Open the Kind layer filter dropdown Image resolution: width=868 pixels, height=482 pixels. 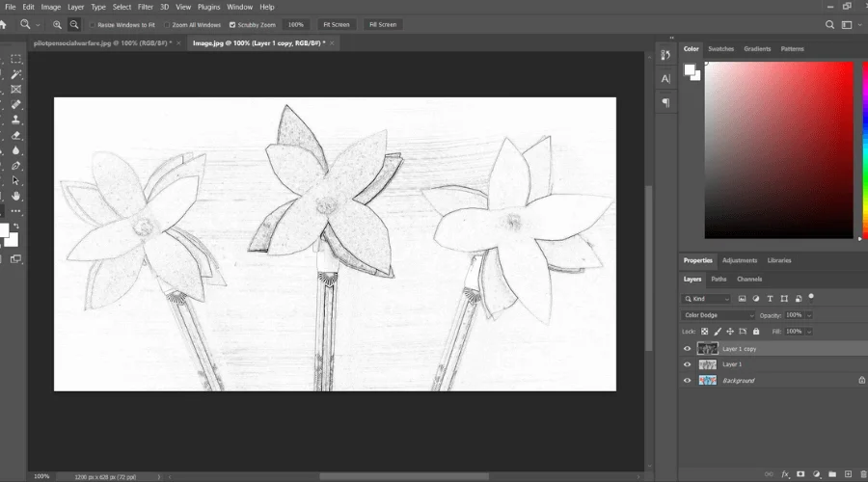(x=706, y=299)
